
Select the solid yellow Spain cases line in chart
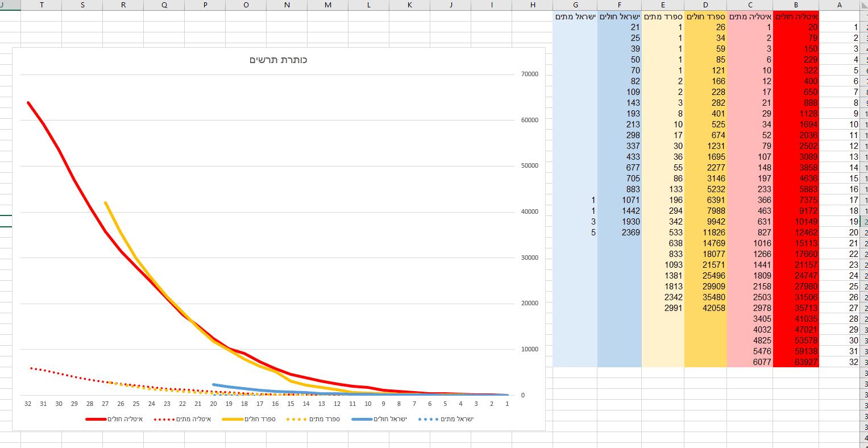click(x=121, y=232)
